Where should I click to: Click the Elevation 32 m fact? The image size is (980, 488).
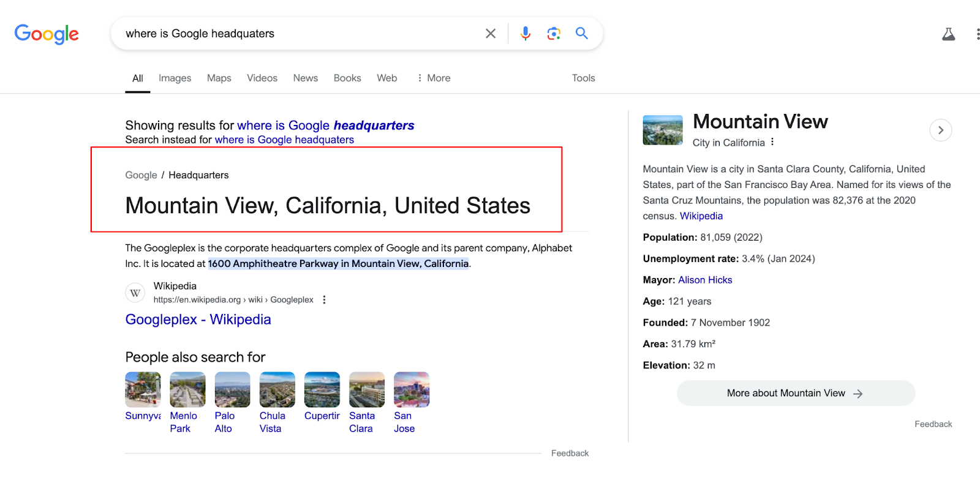(679, 366)
